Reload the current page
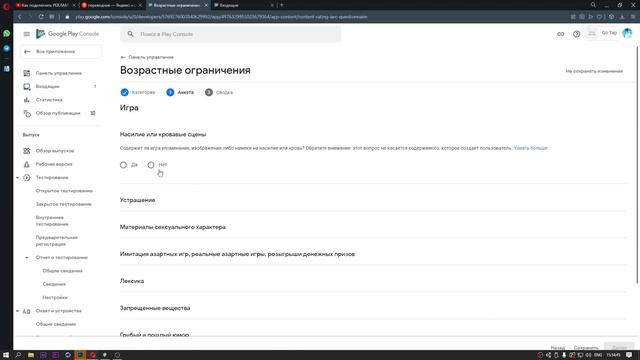This screenshot has width=640, height=360. point(41,17)
